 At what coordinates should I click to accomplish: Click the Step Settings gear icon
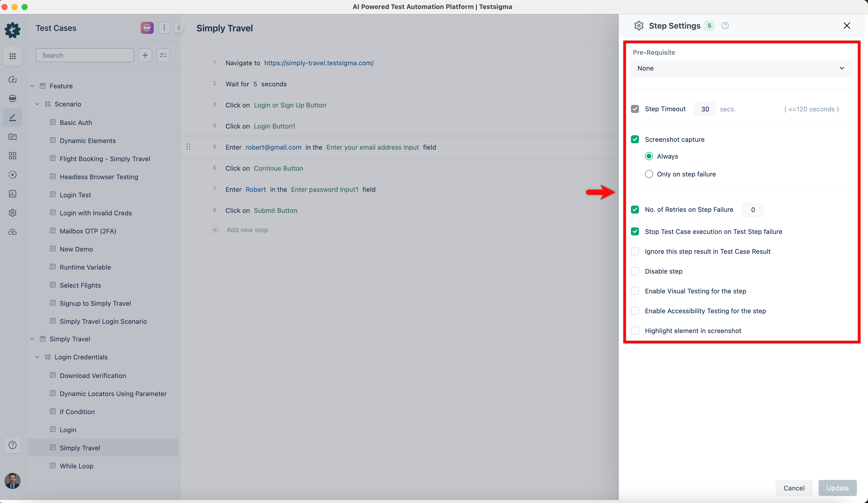pos(639,26)
